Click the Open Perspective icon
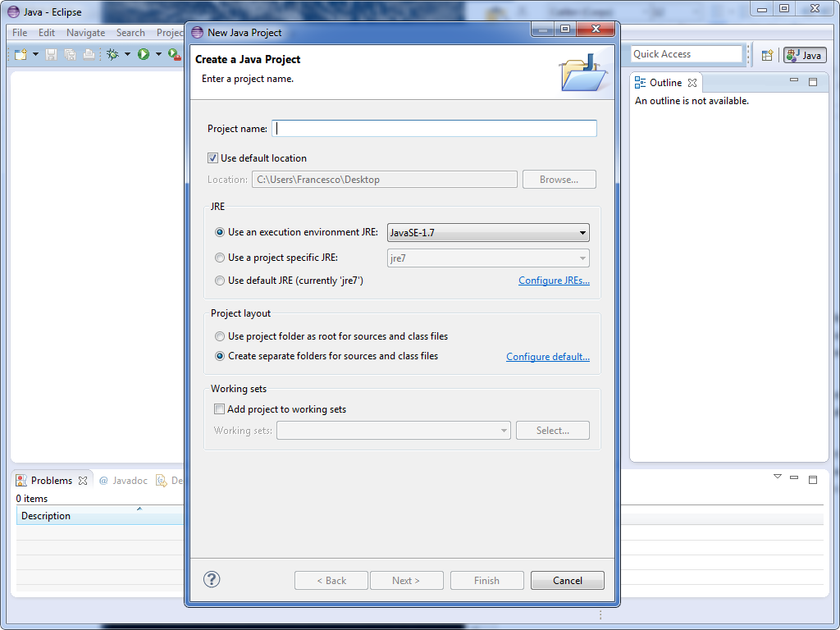This screenshot has width=840, height=630. click(x=767, y=55)
